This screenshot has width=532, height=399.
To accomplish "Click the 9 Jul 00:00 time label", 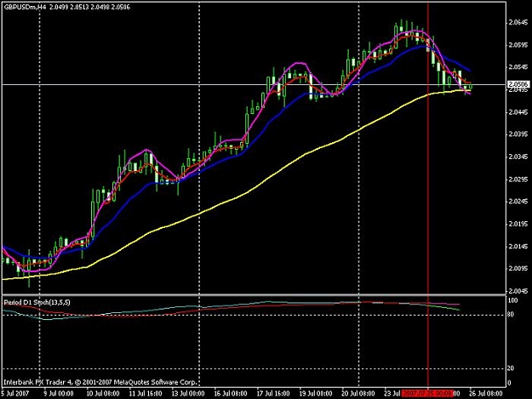I will (x=59, y=394).
